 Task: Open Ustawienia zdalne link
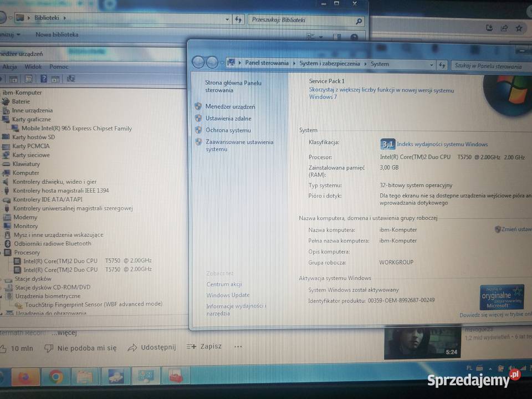click(228, 119)
